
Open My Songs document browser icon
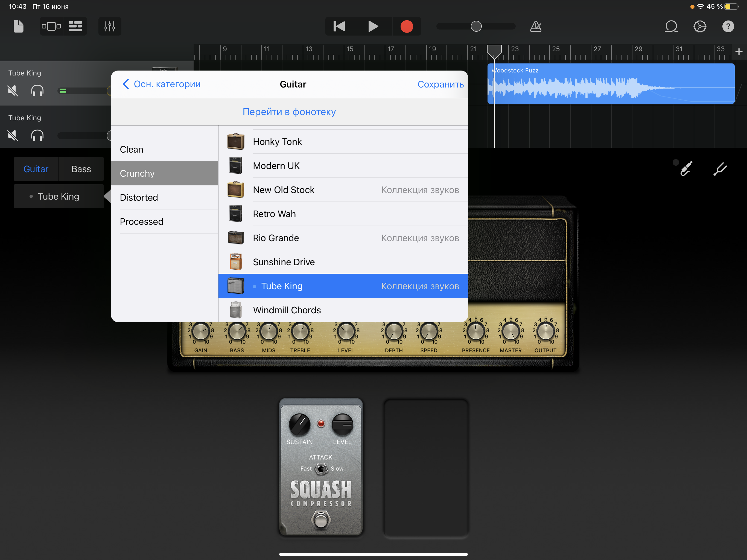(x=18, y=26)
